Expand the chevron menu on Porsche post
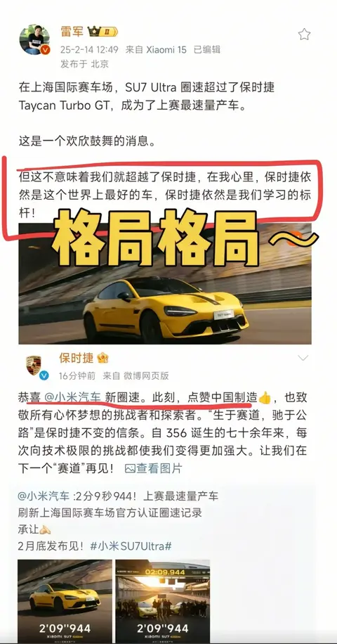Image resolution: width=337 pixels, height=644 pixels. click(303, 358)
